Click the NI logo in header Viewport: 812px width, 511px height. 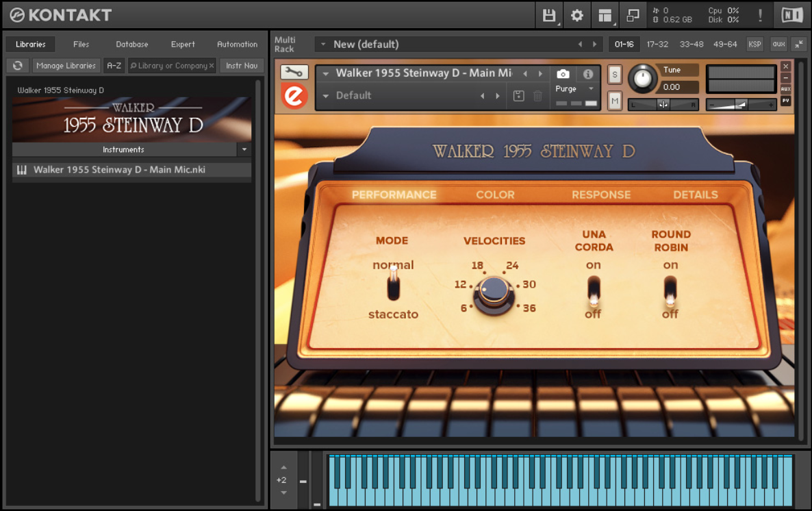[792, 16]
